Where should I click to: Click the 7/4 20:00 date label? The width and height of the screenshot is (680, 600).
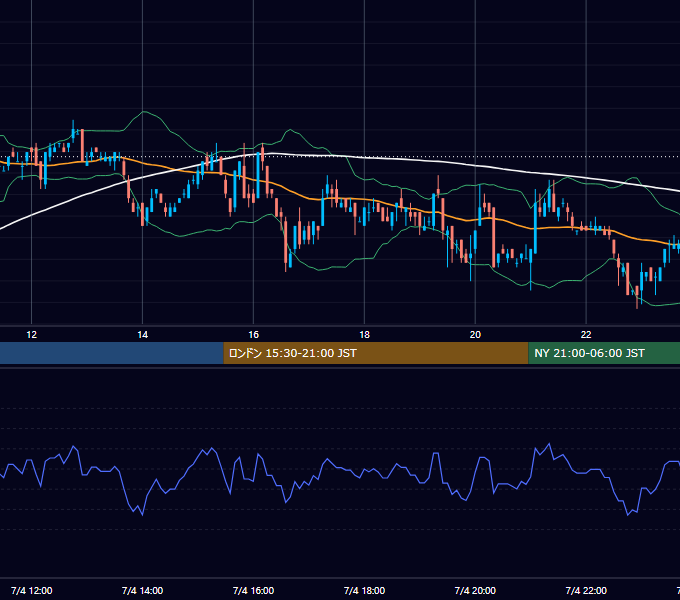pyautogui.click(x=475, y=590)
